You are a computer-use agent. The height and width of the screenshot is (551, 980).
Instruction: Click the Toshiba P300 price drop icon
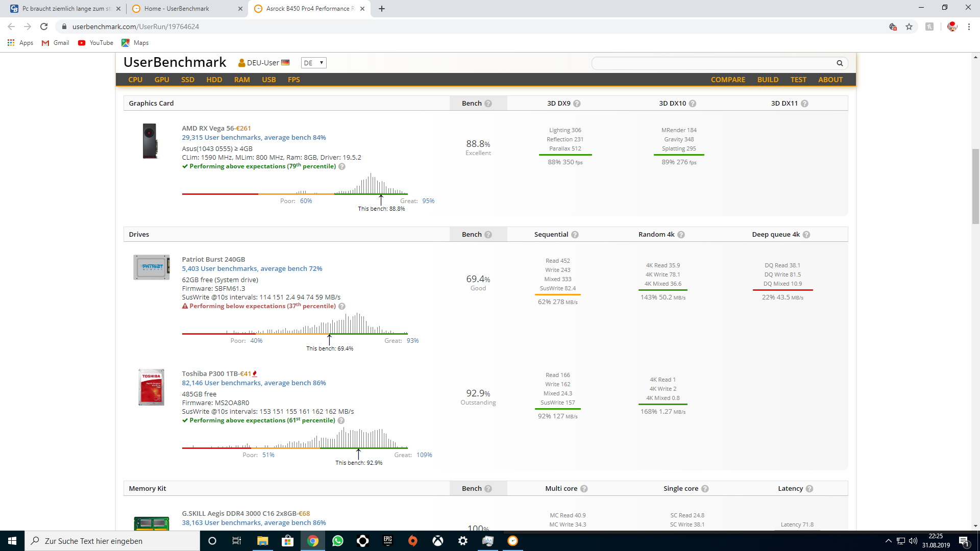click(255, 374)
